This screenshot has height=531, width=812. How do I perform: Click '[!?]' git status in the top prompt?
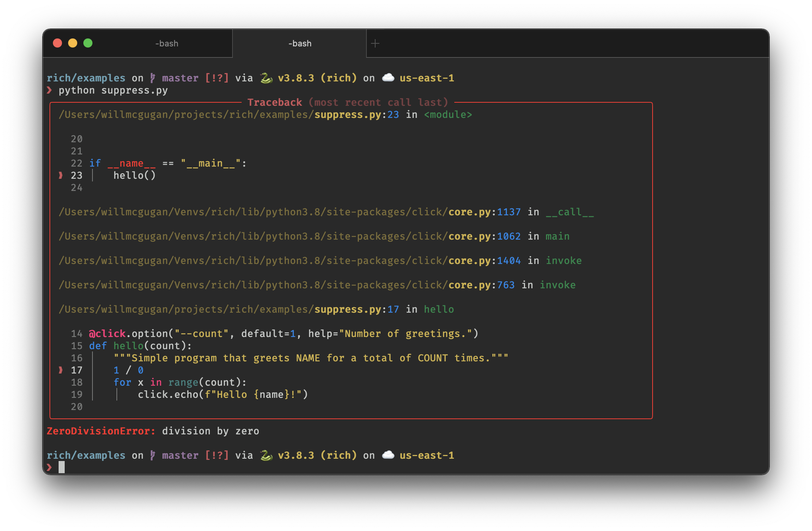click(x=217, y=78)
